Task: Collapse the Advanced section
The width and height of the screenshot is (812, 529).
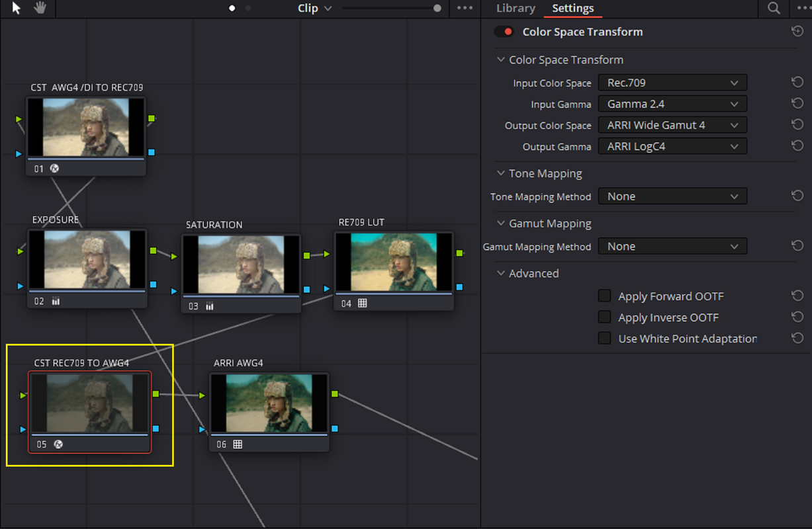Action: 501,273
